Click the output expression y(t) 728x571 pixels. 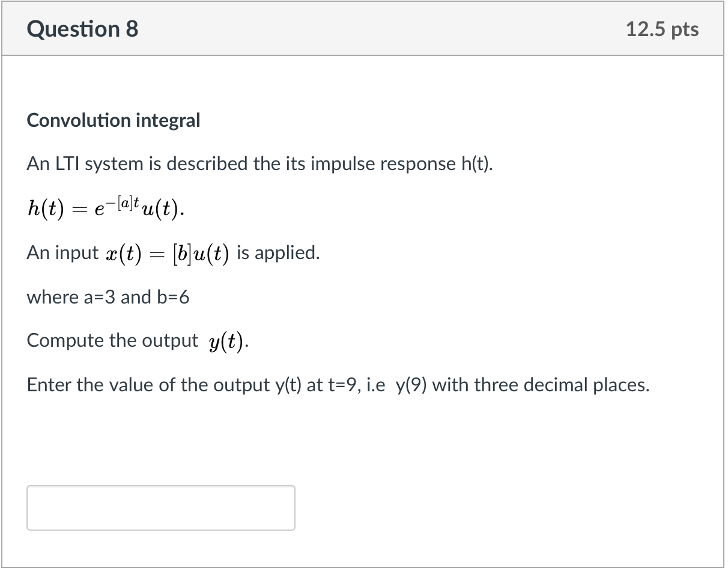227,340
